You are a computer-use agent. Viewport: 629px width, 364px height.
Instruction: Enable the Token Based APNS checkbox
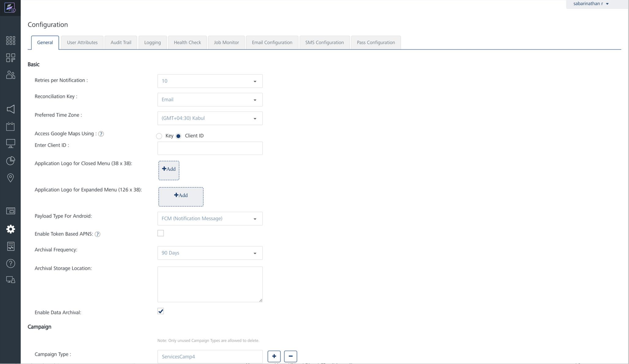(160, 233)
